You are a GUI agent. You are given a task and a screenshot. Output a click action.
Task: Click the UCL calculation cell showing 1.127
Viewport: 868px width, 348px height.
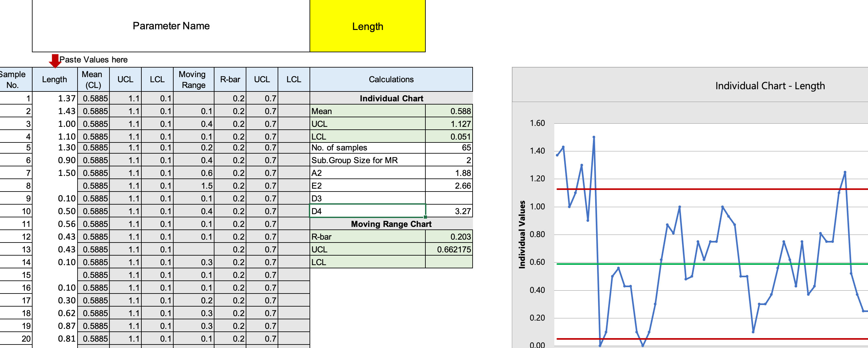click(x=448, y=124)
